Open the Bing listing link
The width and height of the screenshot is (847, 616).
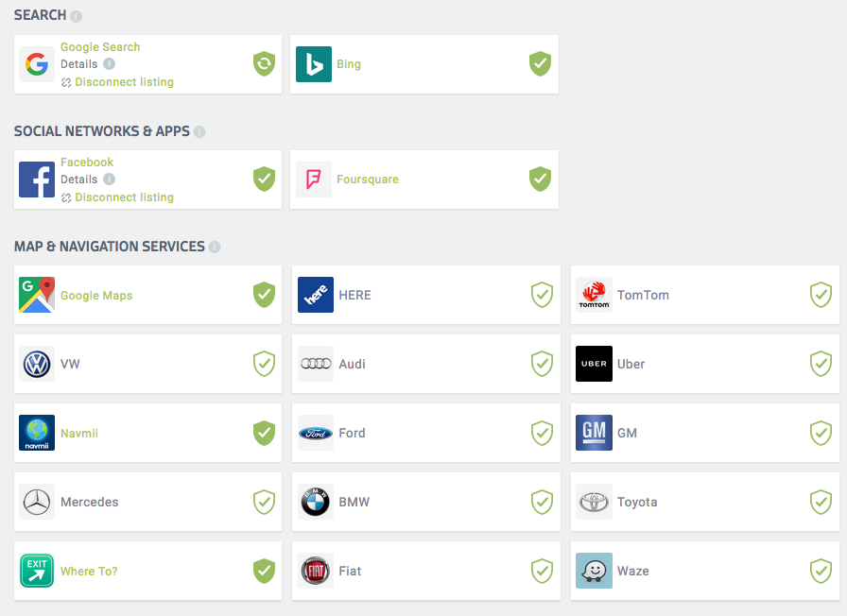(x=349, y=63)
